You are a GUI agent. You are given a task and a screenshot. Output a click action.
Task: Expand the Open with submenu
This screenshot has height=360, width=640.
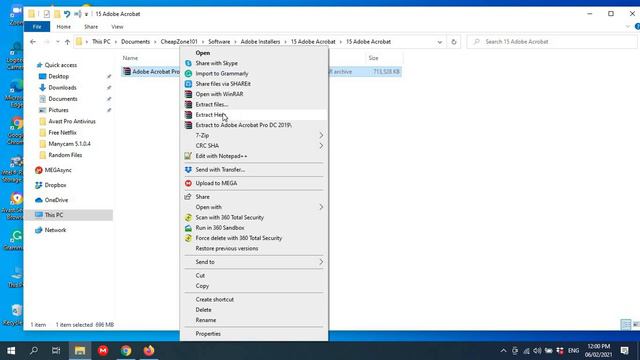[254, 207]
